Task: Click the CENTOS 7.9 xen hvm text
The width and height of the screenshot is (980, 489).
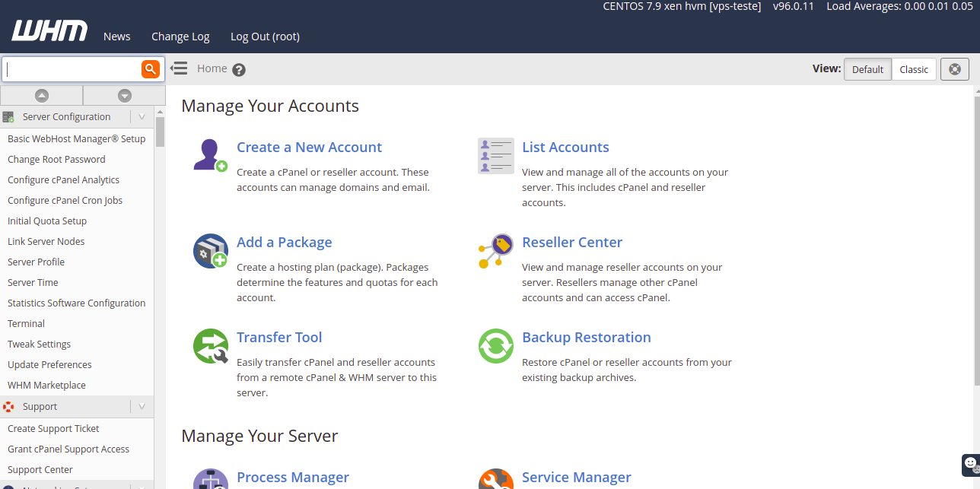Action: pos(682,6)
